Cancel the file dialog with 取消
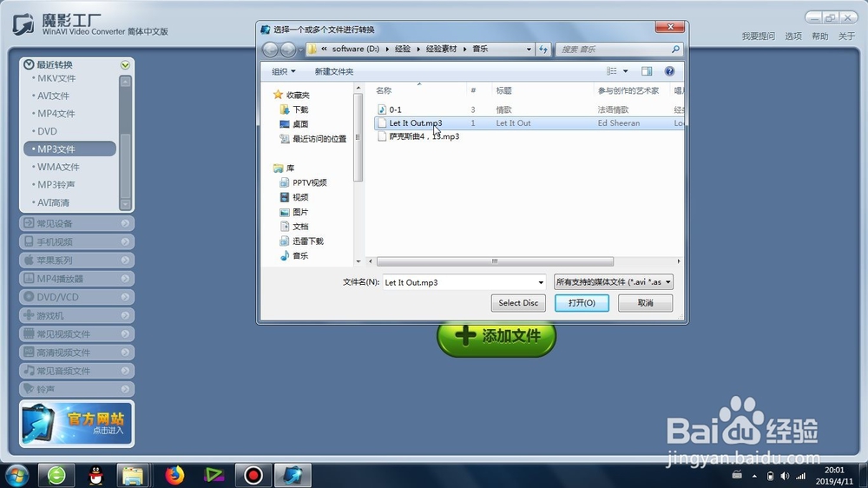868x488 pixels. pos(646,303)
